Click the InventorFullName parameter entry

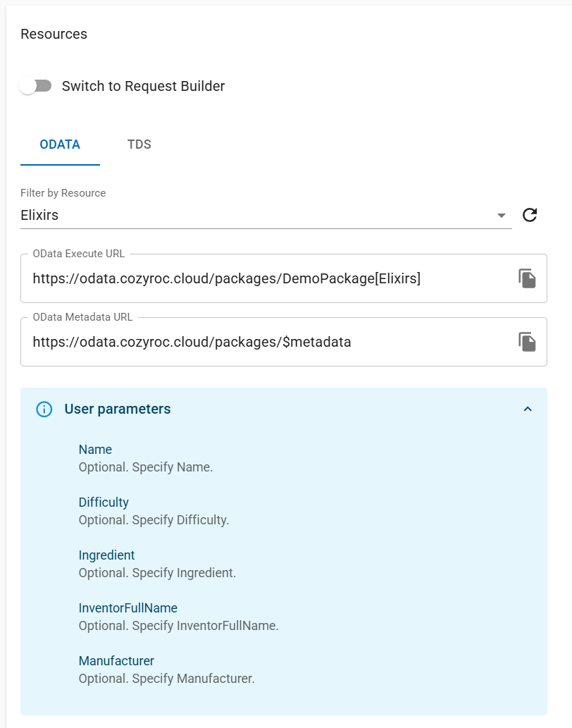[x=128, y=608]
